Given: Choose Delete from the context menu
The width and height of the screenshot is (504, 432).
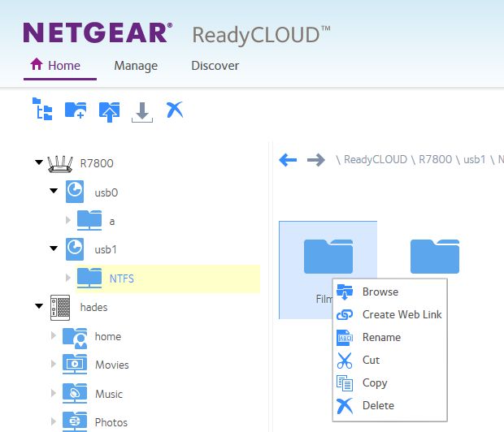Looking at the screenshot, I should tap(390, 406).
